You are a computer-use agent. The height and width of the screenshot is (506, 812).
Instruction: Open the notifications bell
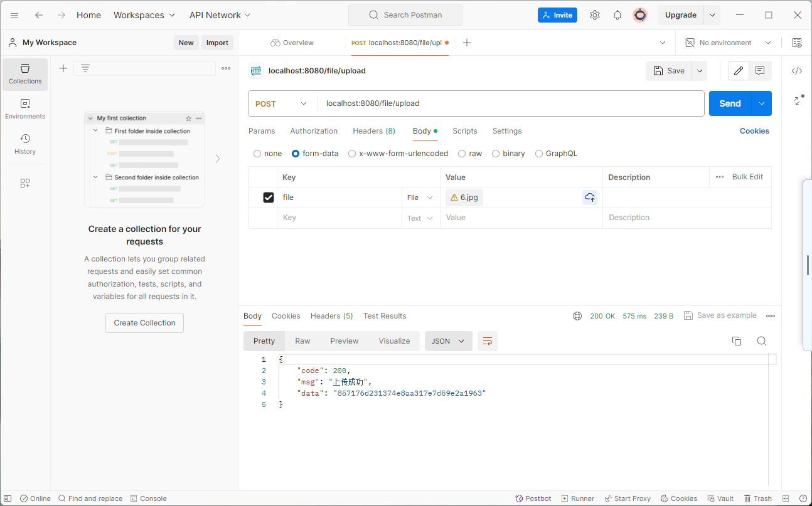(x=617, y=15)
